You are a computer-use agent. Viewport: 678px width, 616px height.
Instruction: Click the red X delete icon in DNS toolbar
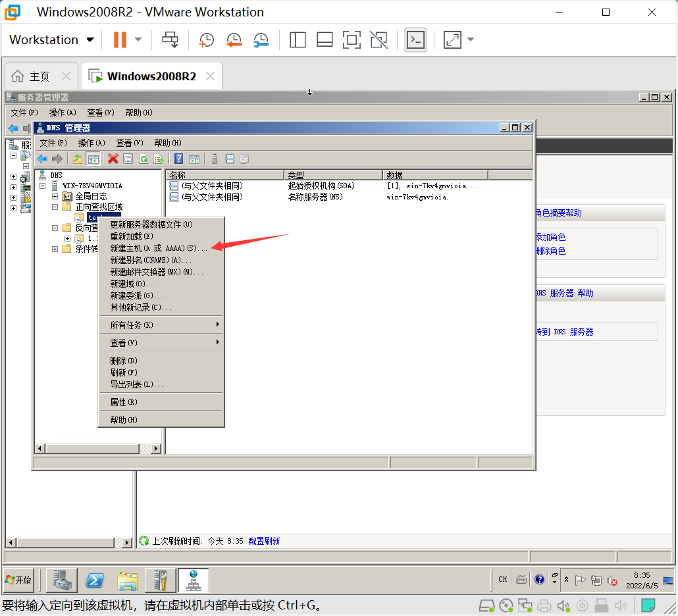113,159
